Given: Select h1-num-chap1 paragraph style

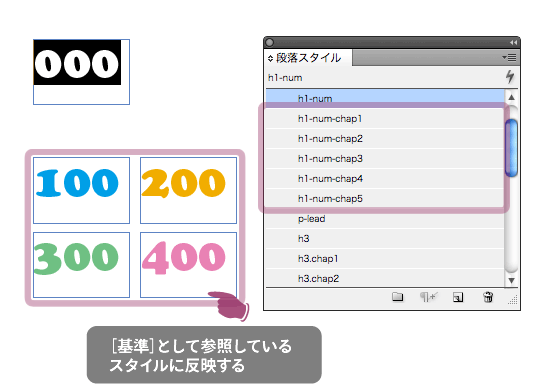Looking at the screenshot, I should pos(385,119).
